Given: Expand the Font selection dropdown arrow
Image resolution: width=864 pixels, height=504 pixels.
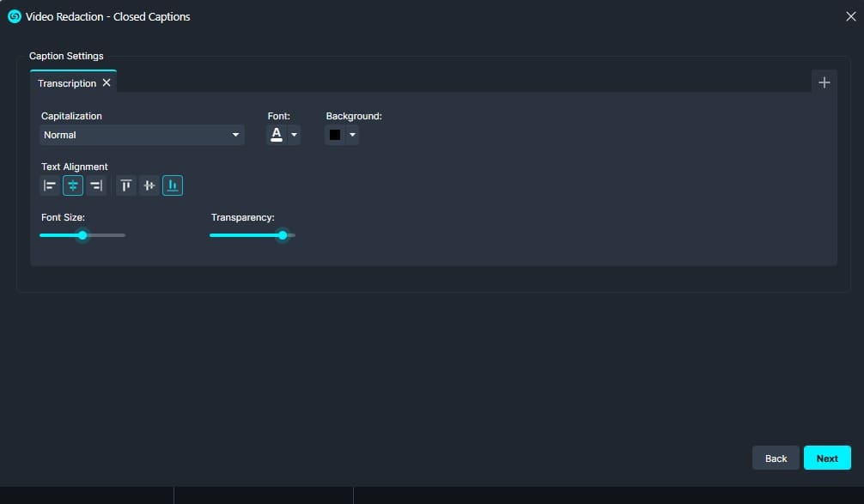Looking at the screenshot, I should coord(293,134).
